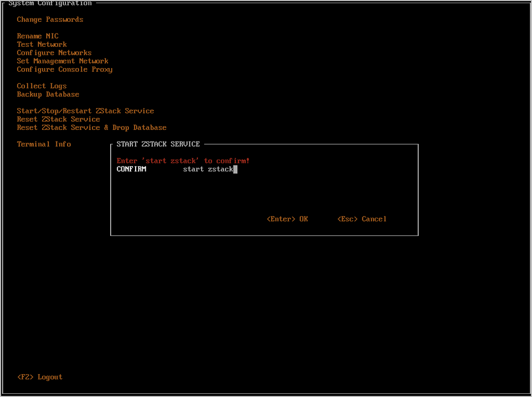Open Configure Networks
This screenshot has width=532, height=397.
click(54, 53)
